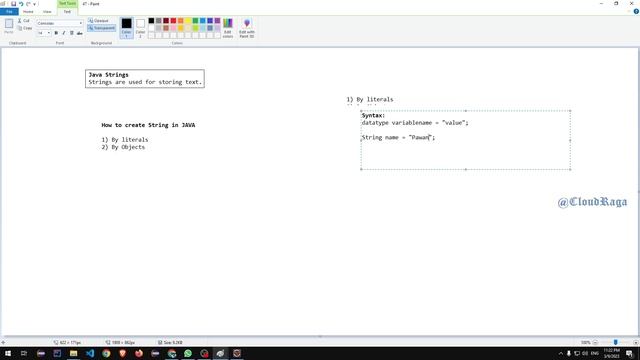Click the 'Java Strings' heading on canvas
This screenshot has width=640, height=360.
pyautogui.click(x=109, y=75)
